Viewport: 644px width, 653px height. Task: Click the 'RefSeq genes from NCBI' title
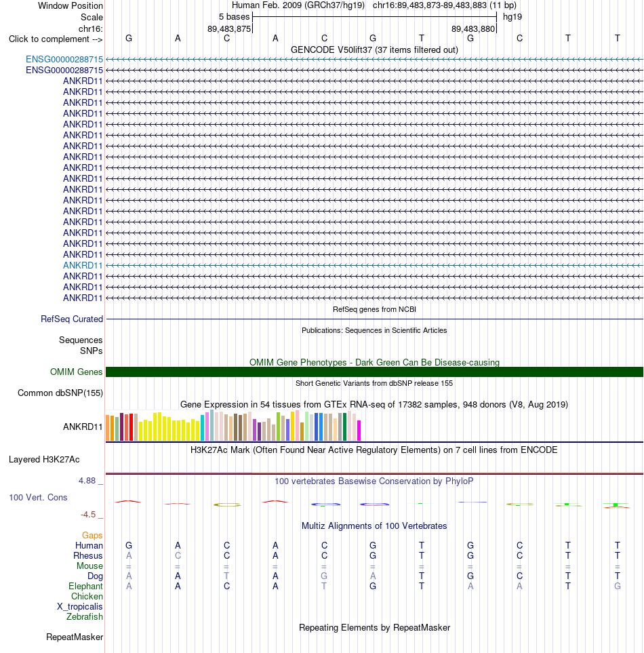[x=374, y=309]
